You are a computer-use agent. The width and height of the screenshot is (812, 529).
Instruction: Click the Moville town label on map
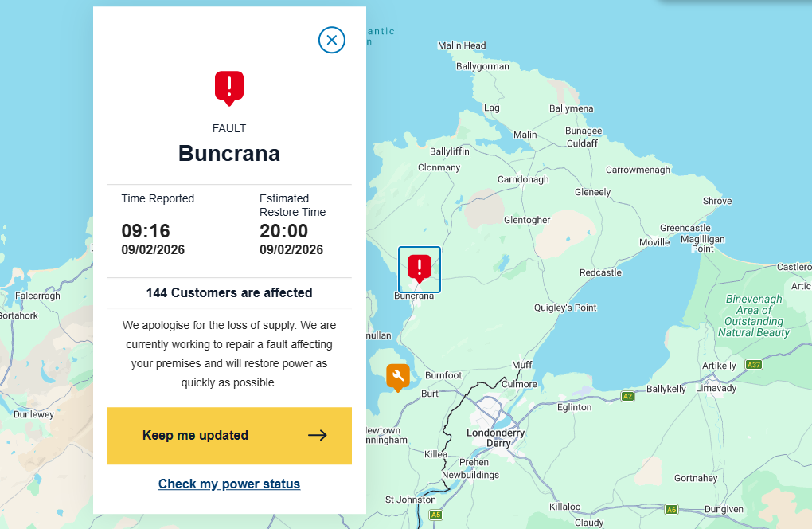point(654,242)
